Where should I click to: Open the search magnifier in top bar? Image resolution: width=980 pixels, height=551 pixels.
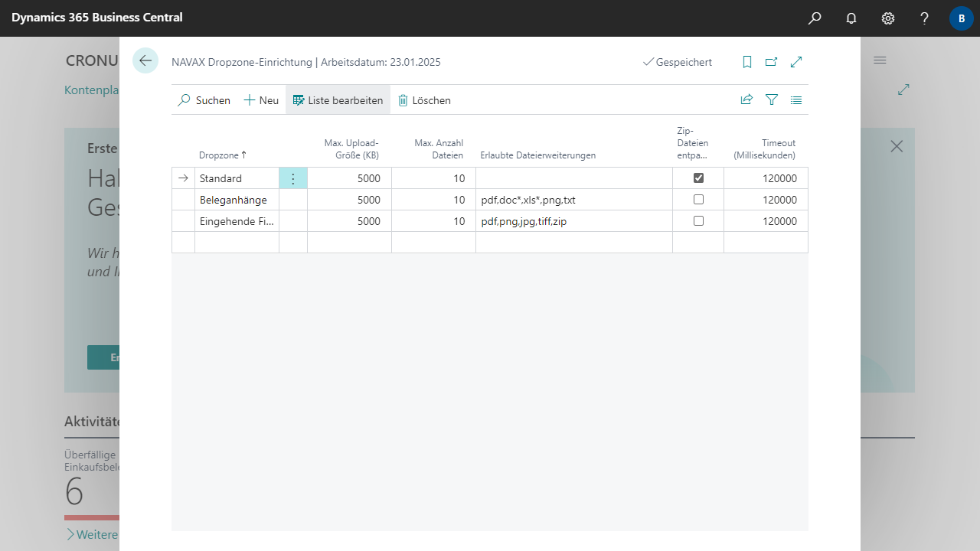click(x=815, y=18)
